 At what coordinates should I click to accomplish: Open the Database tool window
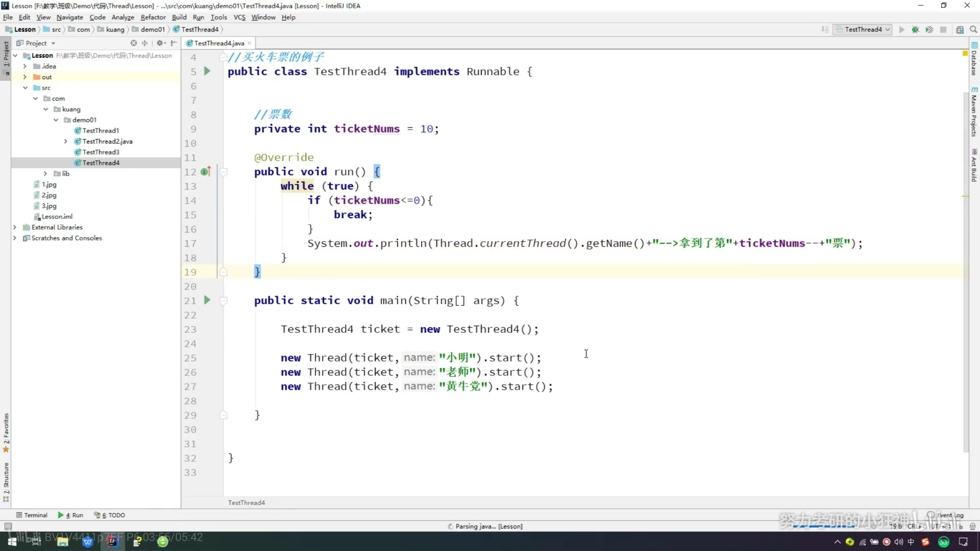pyautogui.click(x=974, y=59)
